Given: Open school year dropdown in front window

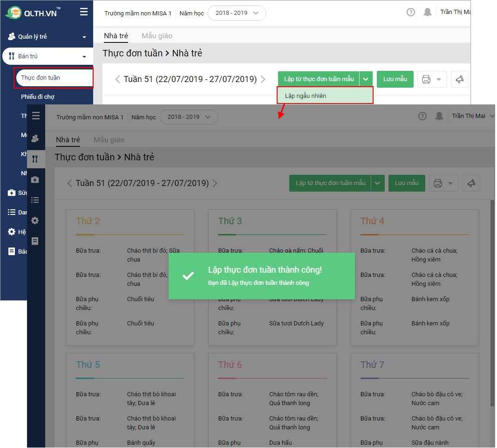Looking at the screenshot, I should 189,117.
